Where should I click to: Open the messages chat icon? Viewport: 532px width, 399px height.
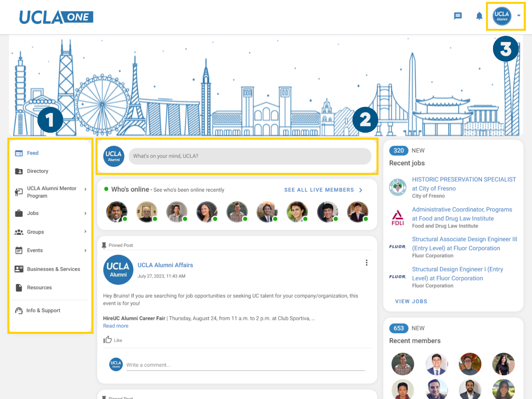(458, 16)
